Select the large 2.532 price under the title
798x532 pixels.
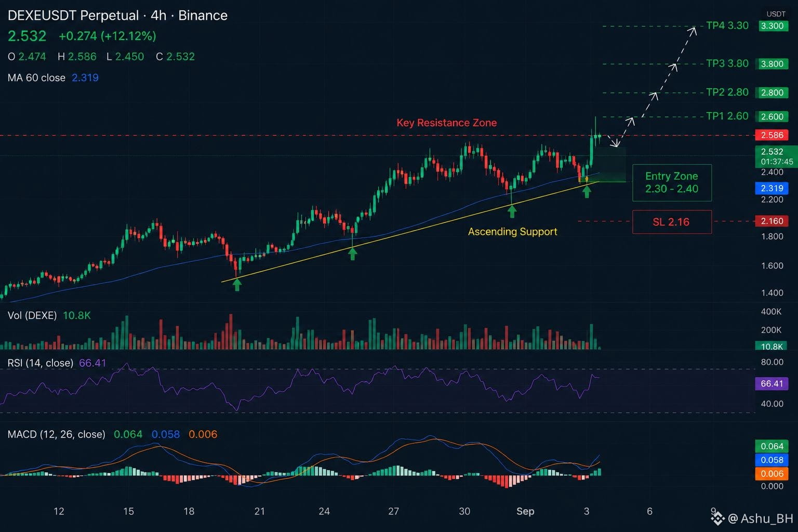tap(27, 36)
